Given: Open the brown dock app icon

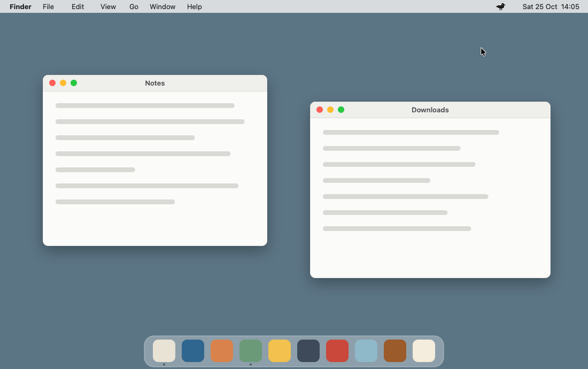Looking at the screenshot, I should pos(395,351).
